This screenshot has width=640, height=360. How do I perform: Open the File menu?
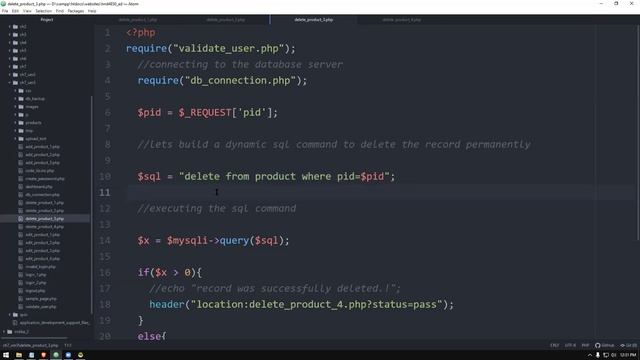point(5,11)
